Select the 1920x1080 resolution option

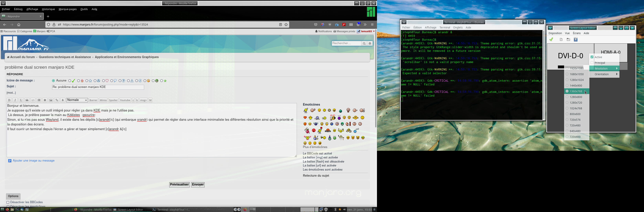tap(576, 69)
